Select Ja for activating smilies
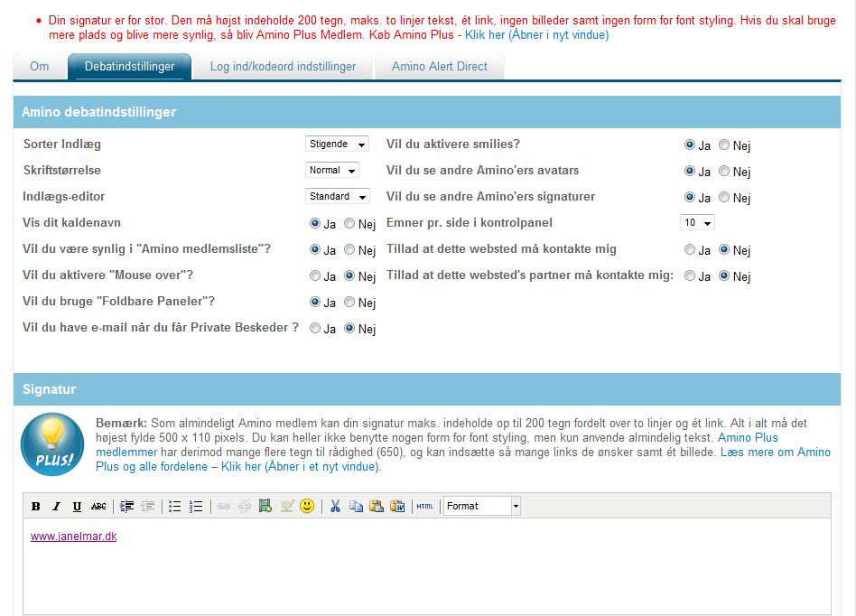This screenshot has width=856, height=616. (x=690, y=145)
